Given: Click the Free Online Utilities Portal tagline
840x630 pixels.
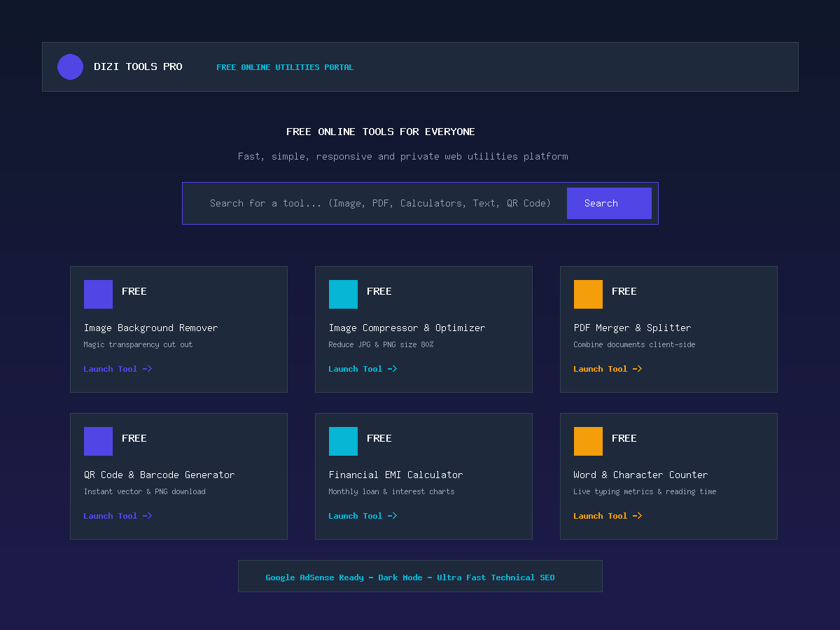Looking at the screenshot, I should click(285, 67).
